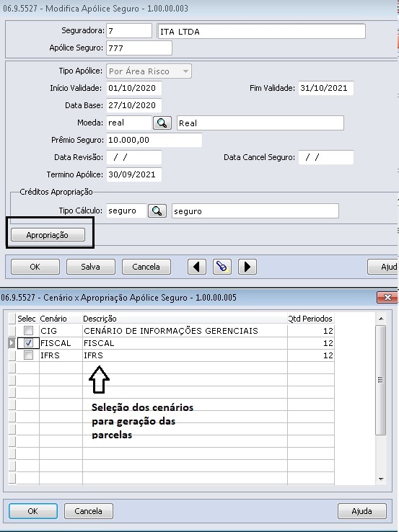Click the Qtd Periodos column header

(311, 319)
